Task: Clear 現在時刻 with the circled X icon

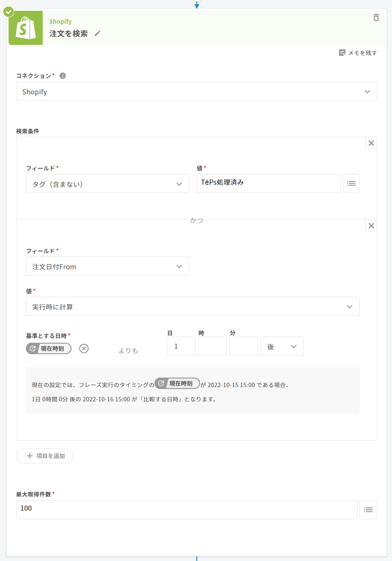Action: point(84,348)
